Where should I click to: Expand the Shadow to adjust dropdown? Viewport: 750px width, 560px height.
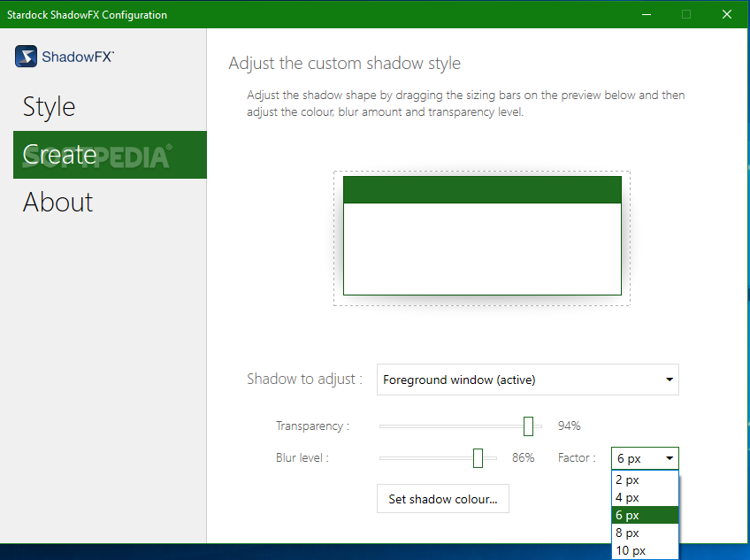tap(528, 380)
